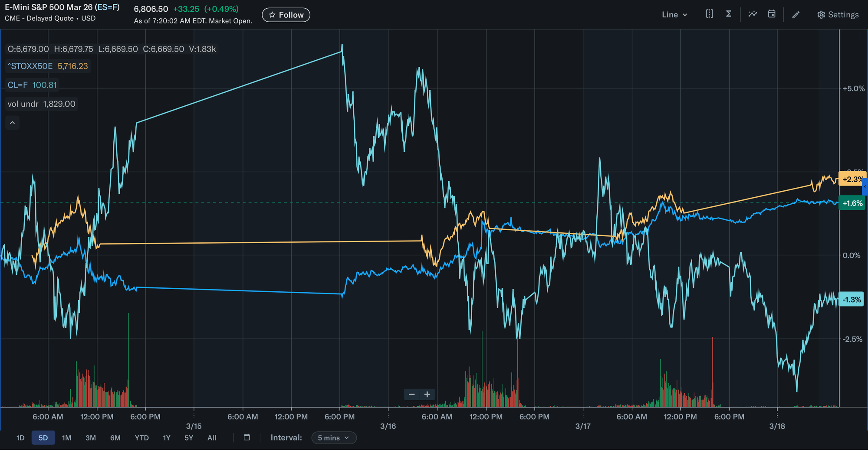
Task: Open the 5 mins interval dropdown
Action: (x=334, y=438)
